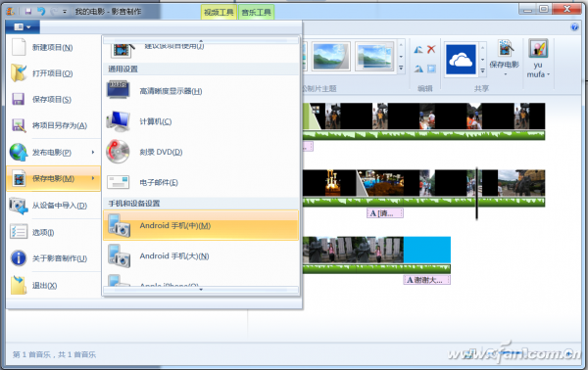Open the 打开项目 folder icon

point(19,72)
